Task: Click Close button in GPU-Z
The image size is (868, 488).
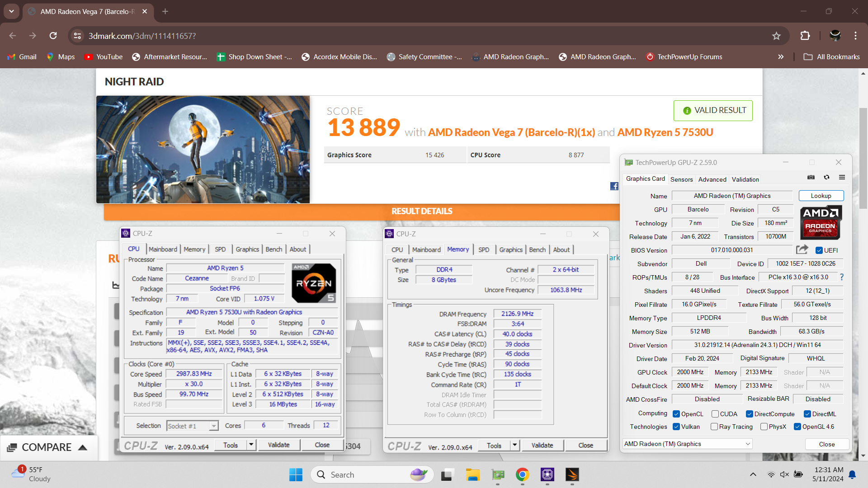Action: (827, 444)
